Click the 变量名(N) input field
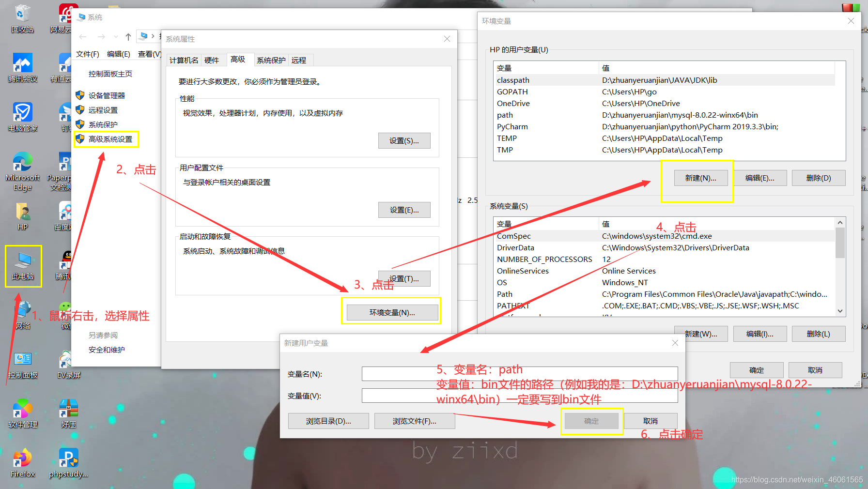The width and height of the screenshot is (868, 489). [520, 374]
